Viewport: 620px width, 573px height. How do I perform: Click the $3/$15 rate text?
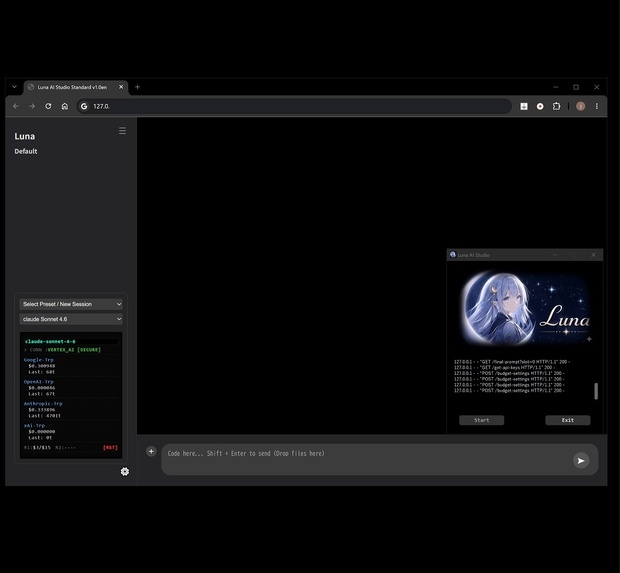(42, 447)
